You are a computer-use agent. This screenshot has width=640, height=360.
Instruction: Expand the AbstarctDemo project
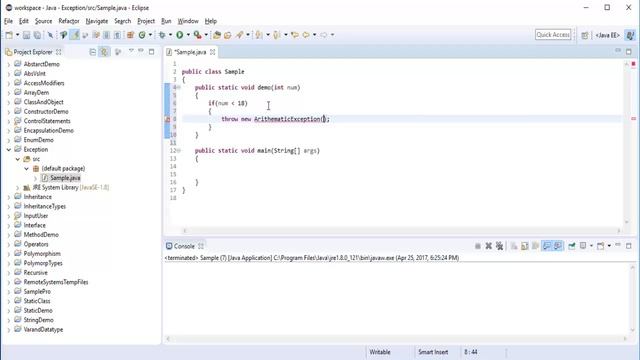pyautogui.click(x=9, y=64)
